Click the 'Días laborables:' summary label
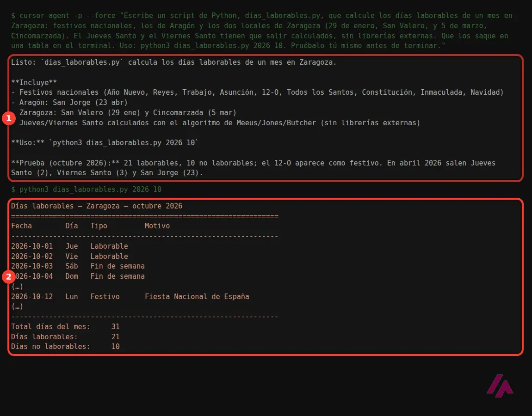The image size is (532, 416). pyautogui.click(x=44, y=336)
